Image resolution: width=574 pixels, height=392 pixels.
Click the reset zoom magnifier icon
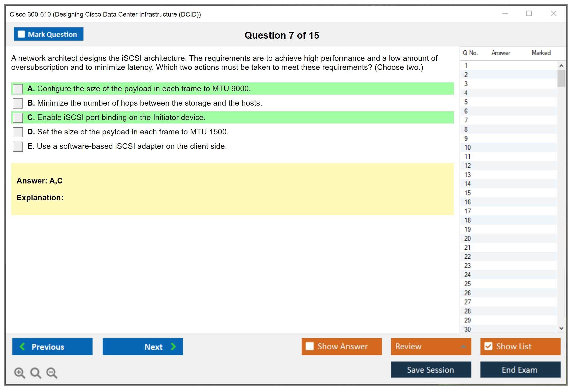tap(36, 373)
